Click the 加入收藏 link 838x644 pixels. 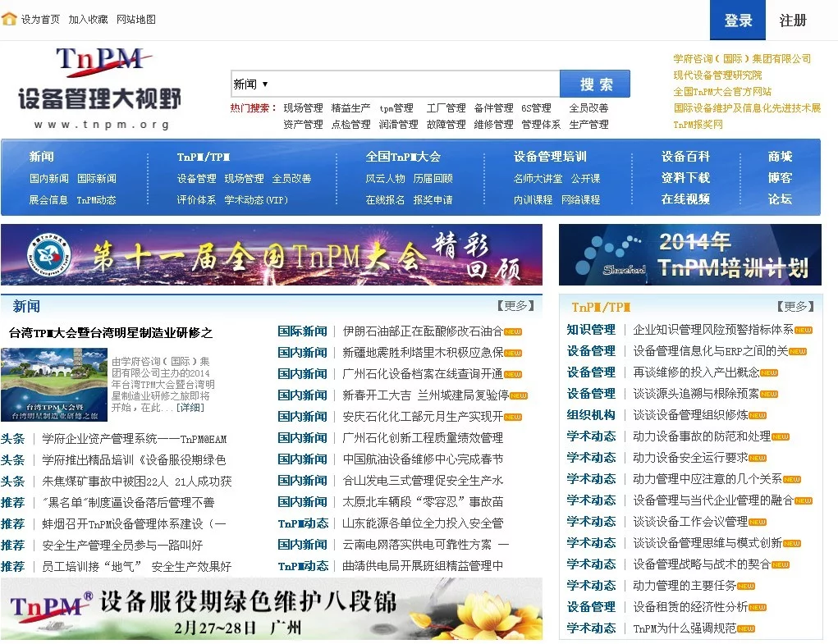(x=88, y=19)
